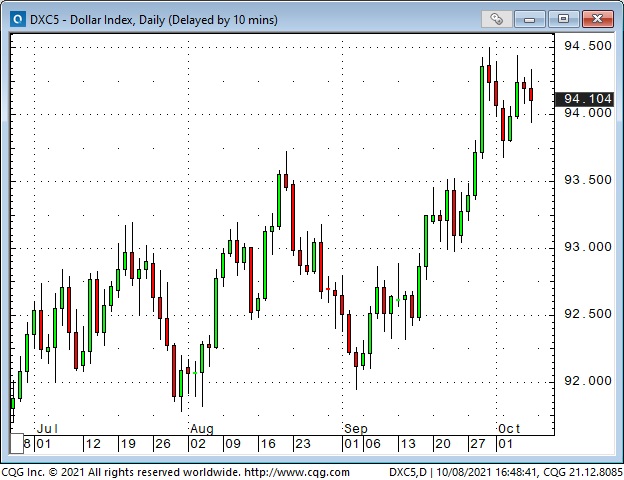Click the 94.000 price scale label
The width and height of the screenshot is (624, 480).
point(587,113)
